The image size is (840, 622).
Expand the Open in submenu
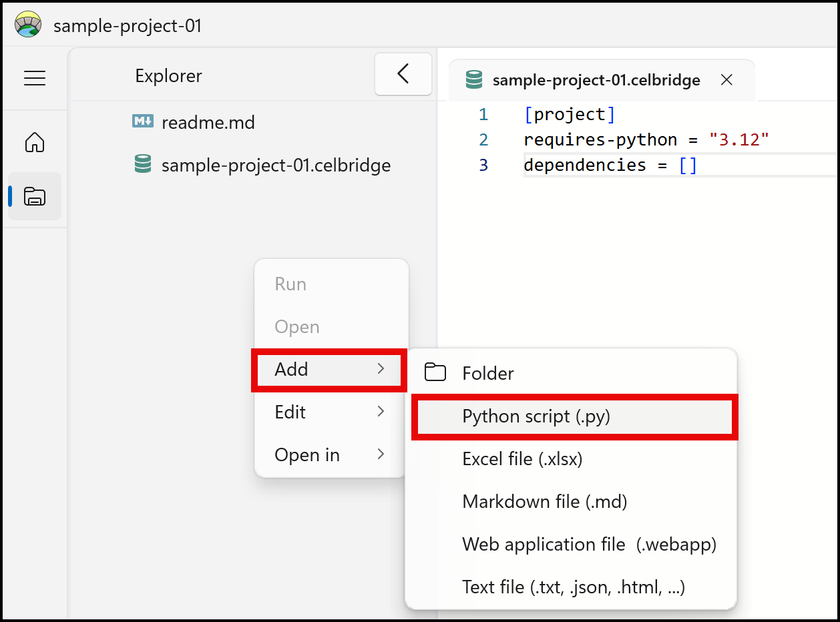click(331, 454)
